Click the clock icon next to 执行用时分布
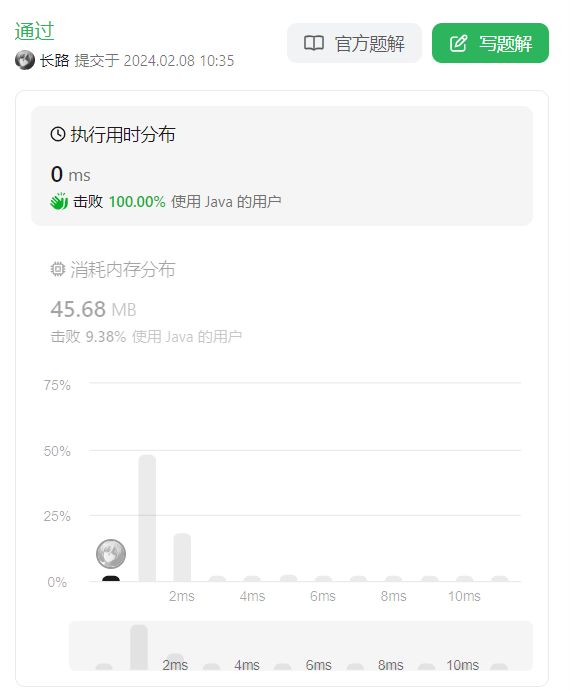This screenshot has height=691, width=570. (x=58, y=134)
